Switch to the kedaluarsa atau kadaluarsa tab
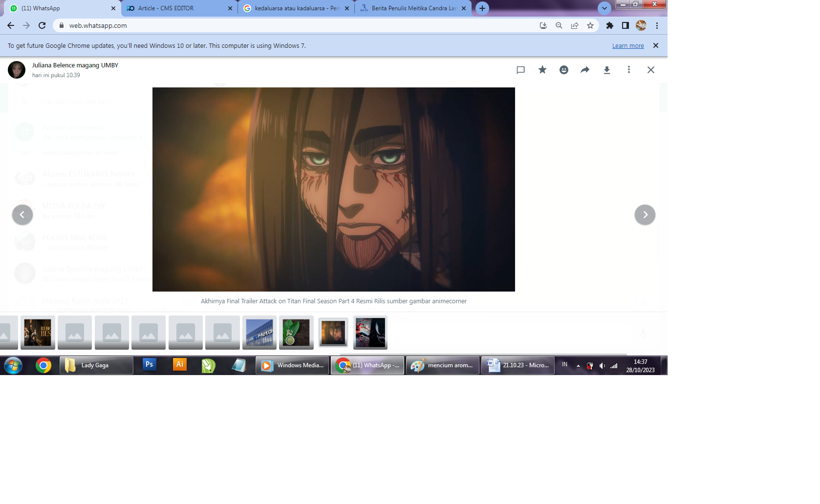The width and height of the screenshot is (820, 504). [x=296, y=8]
